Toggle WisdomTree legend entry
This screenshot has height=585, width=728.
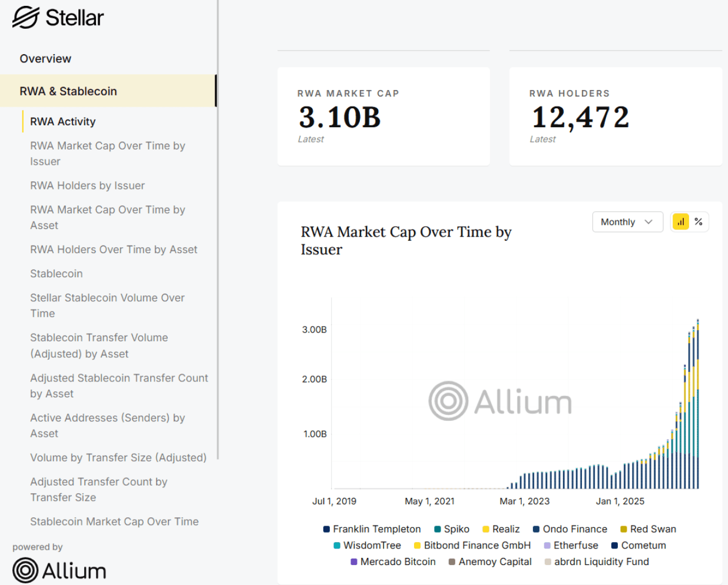367,546
